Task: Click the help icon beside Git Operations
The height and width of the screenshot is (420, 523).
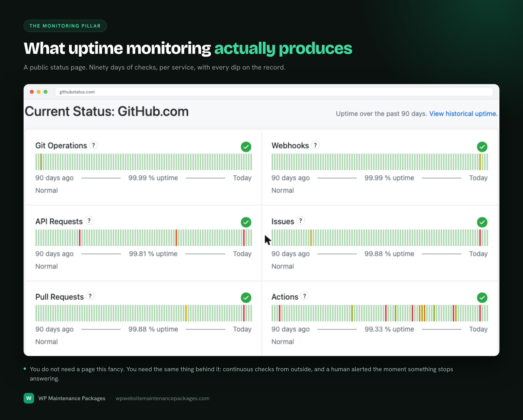Action: 93,145
